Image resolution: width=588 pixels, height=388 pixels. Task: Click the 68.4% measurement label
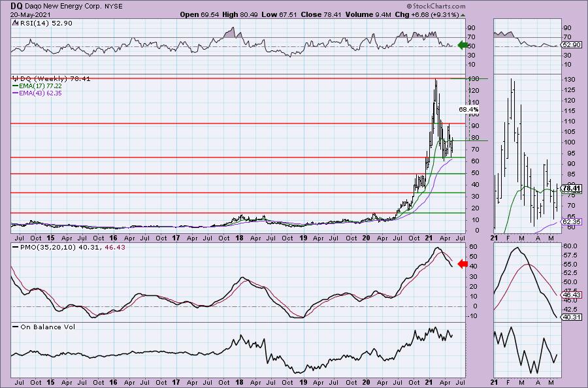(x=468, y=110)
